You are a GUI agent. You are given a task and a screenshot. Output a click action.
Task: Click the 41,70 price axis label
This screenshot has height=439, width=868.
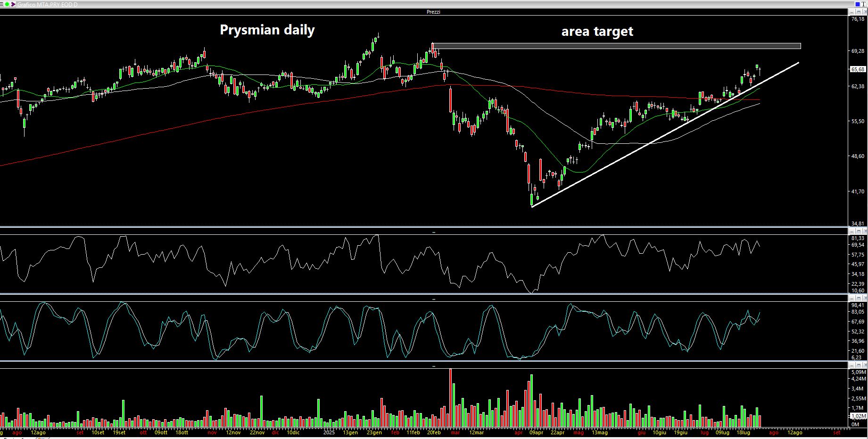tap(858, 191)
